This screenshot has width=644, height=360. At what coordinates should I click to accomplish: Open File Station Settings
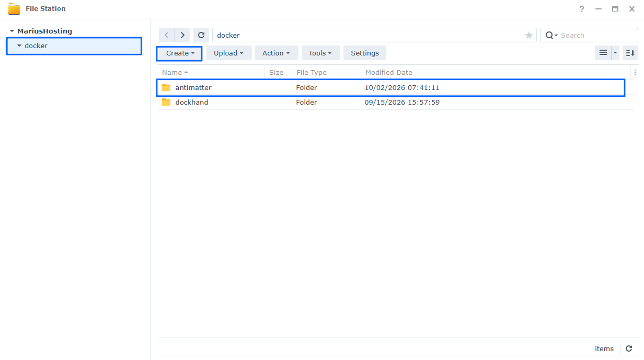coord(365,53)
